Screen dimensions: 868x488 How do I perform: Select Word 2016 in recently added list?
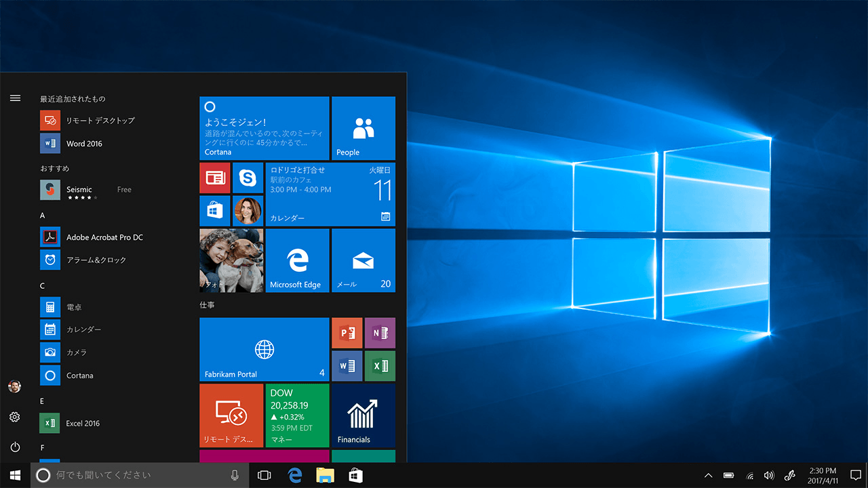(84, 144)
